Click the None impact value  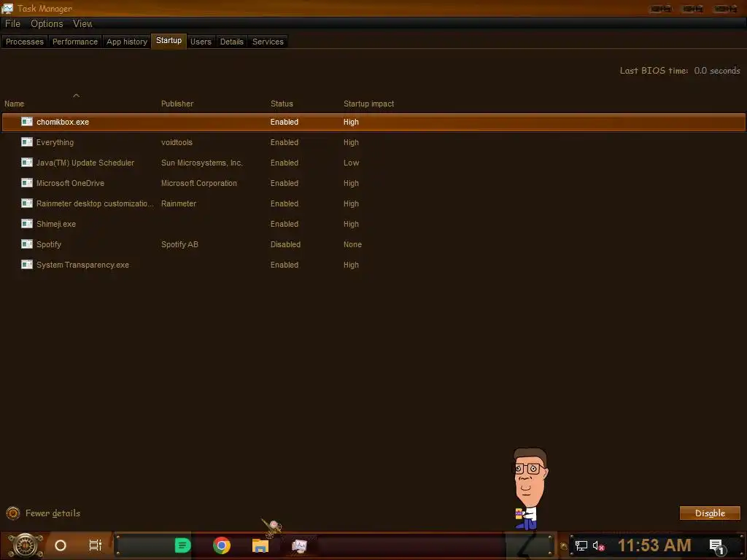tap(352, 244)
